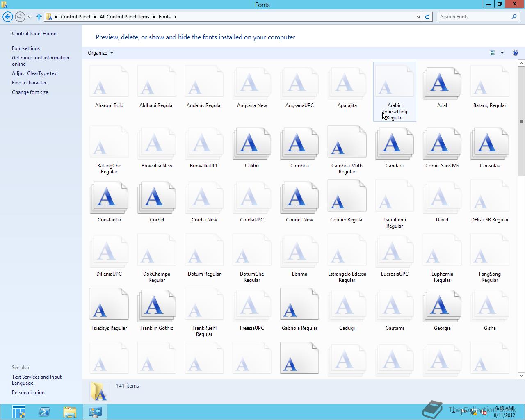
Task: Change the view layout icon
Action: click(x=493, y=53)
